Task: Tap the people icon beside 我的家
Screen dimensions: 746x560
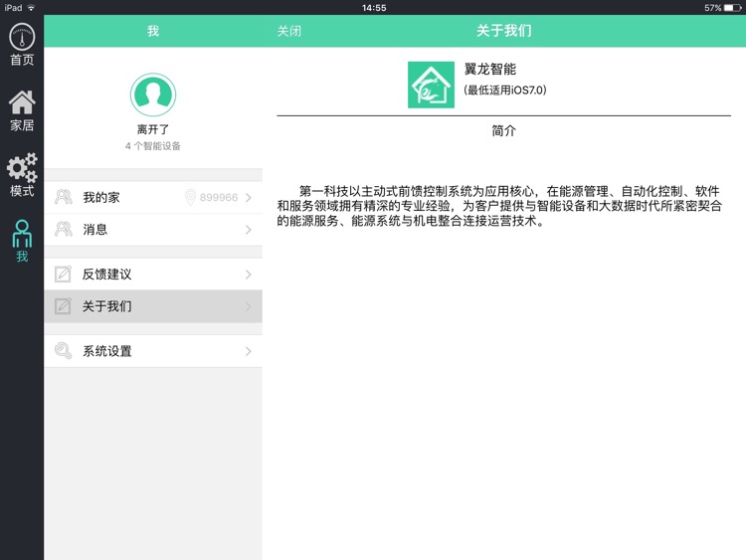Action: pos(64,197)
